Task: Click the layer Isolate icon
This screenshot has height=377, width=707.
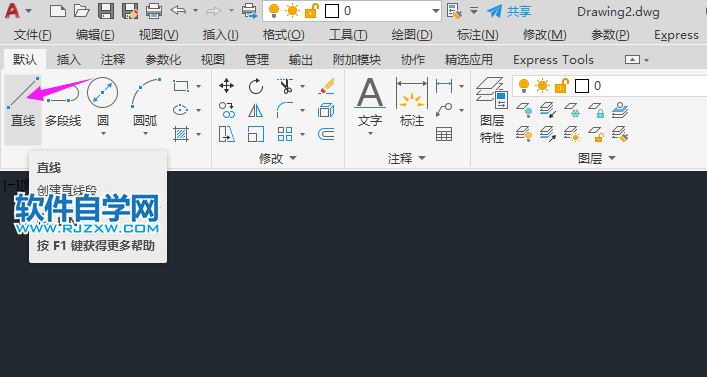Action: click(x=548, y=110)
